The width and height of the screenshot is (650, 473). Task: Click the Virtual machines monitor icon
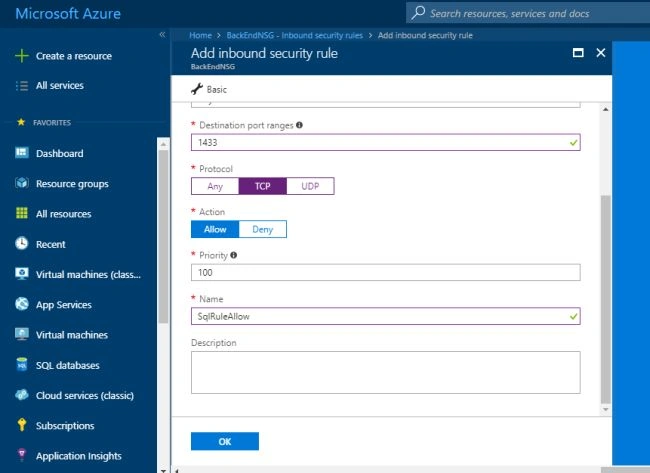[x=22, y=334]
